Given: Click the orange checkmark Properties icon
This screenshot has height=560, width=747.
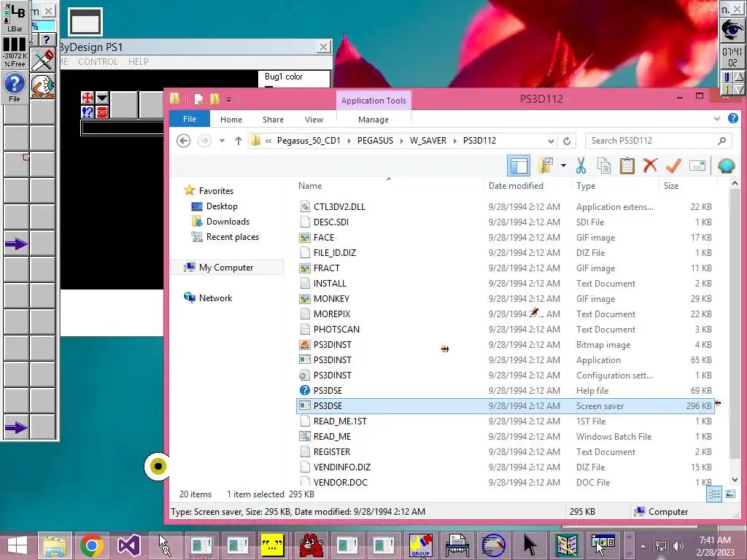Looking at the screenshot, I should (x=673, y=166).
